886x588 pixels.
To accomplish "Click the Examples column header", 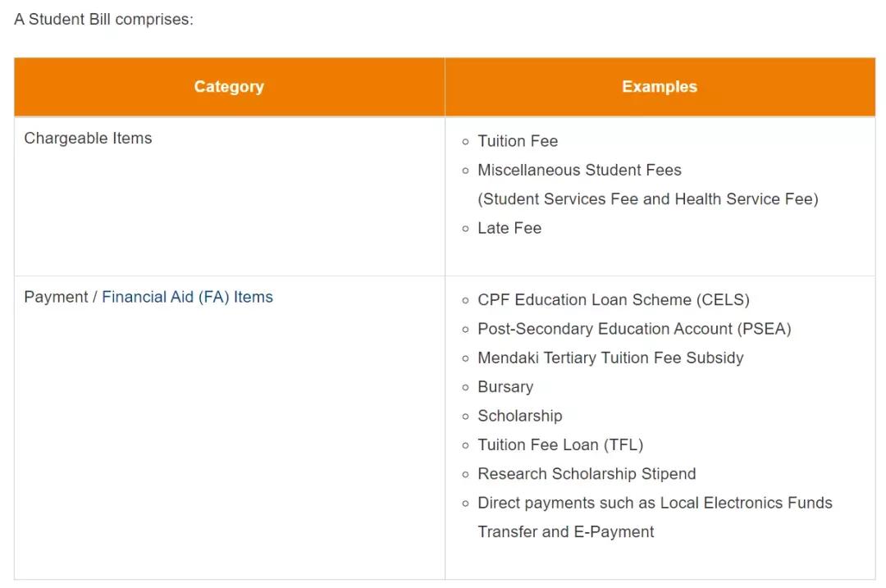I will (660, 86).
